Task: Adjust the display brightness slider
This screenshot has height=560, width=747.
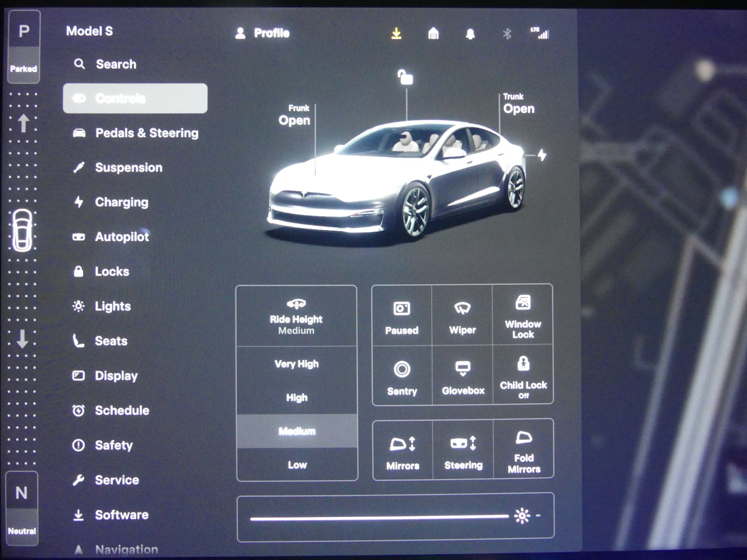Action: point(379,517)
